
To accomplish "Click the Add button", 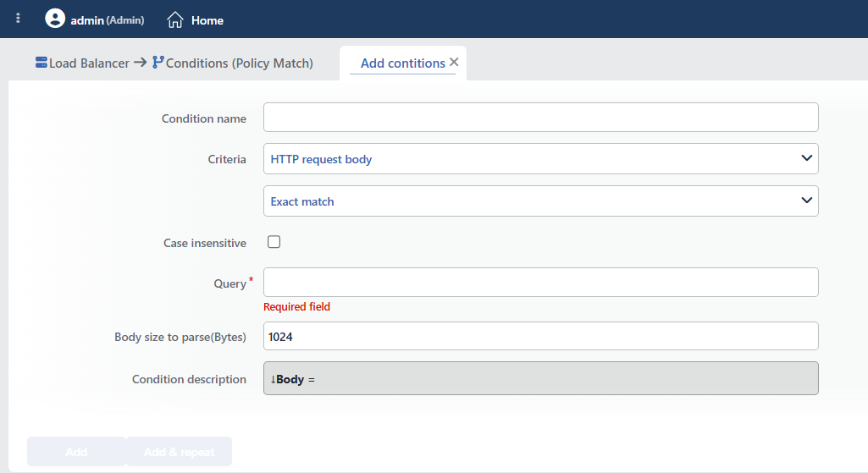I will (x=76, y=452).
